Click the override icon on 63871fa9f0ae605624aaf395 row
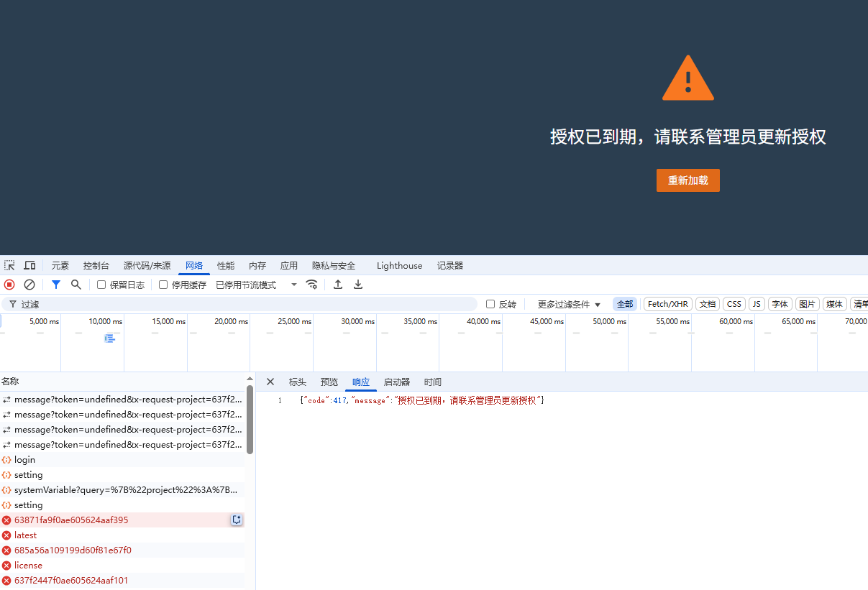Image resolution: width=868 pixels, height=590 pixels. pyautogui.click(x=237, y=520)
